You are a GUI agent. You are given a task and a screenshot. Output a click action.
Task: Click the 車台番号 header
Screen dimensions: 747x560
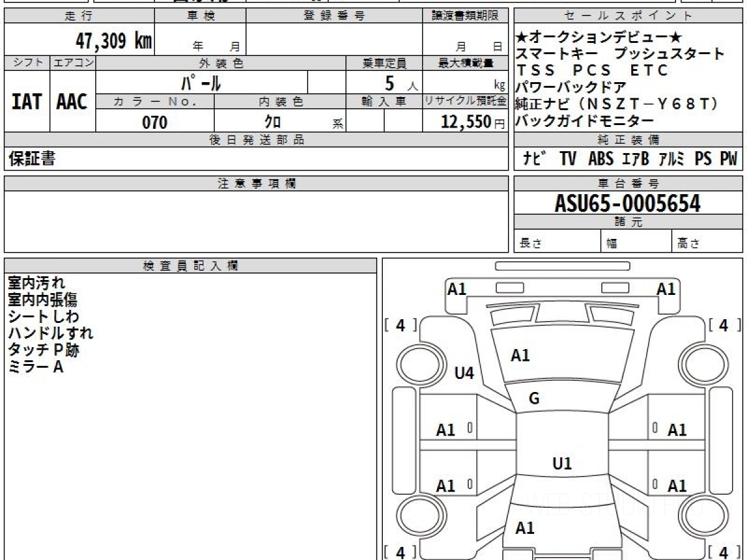click(x=629, y=184)
